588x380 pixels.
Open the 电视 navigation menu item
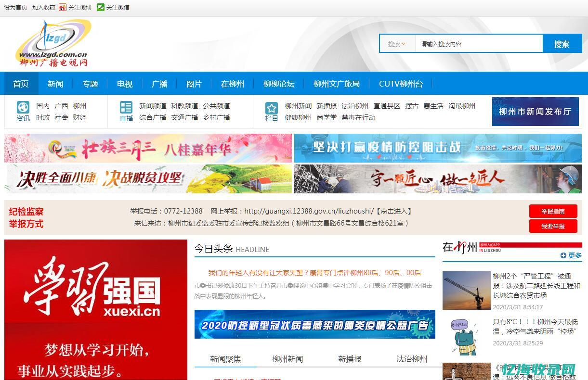(124, 83)
